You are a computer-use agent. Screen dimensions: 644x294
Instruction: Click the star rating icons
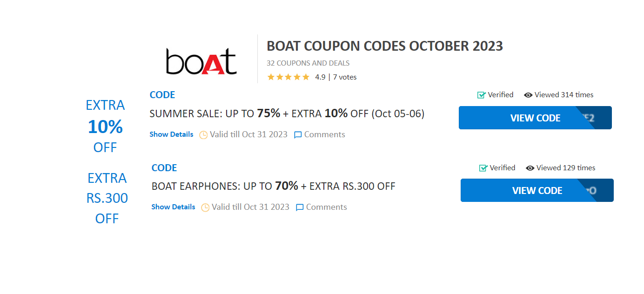tap(288, 77)
